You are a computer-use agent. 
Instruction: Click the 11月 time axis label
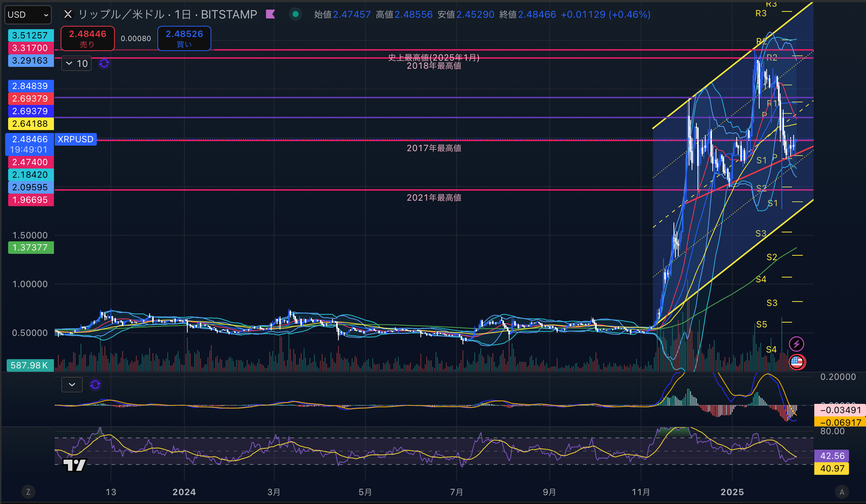tap(641, 492)
